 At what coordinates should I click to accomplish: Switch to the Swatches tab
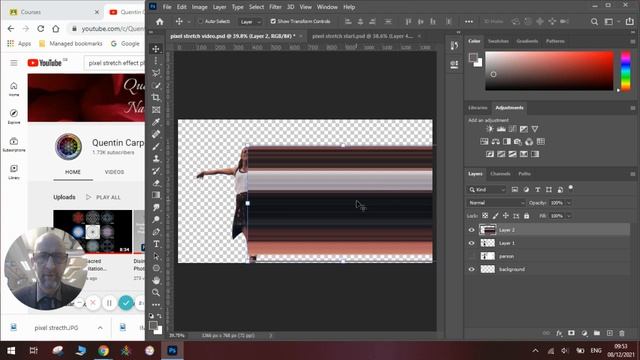click(x=498, y=41)
